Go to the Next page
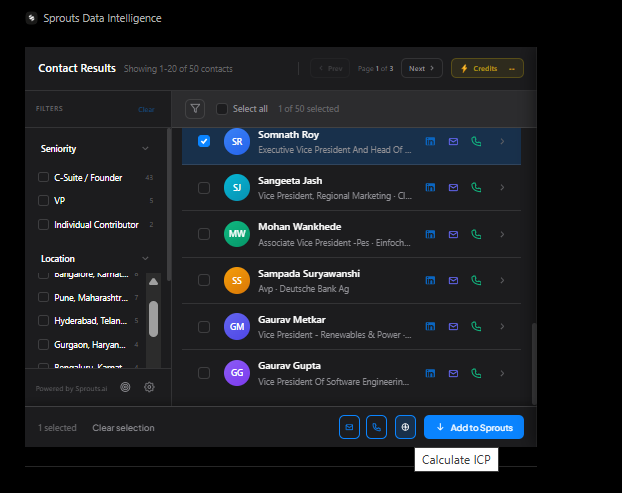Image resolution: width=622 pixels, height=493 pixels. coord(422,68)
